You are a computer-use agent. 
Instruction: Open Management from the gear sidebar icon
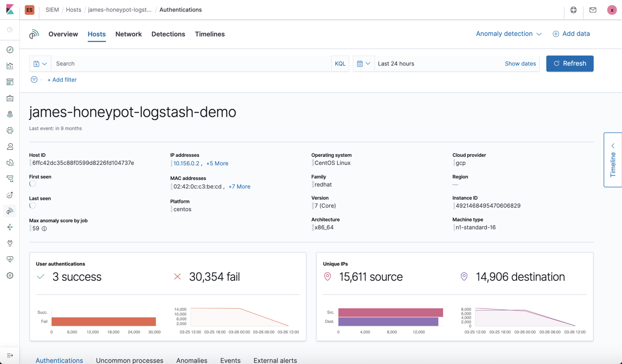10,276
